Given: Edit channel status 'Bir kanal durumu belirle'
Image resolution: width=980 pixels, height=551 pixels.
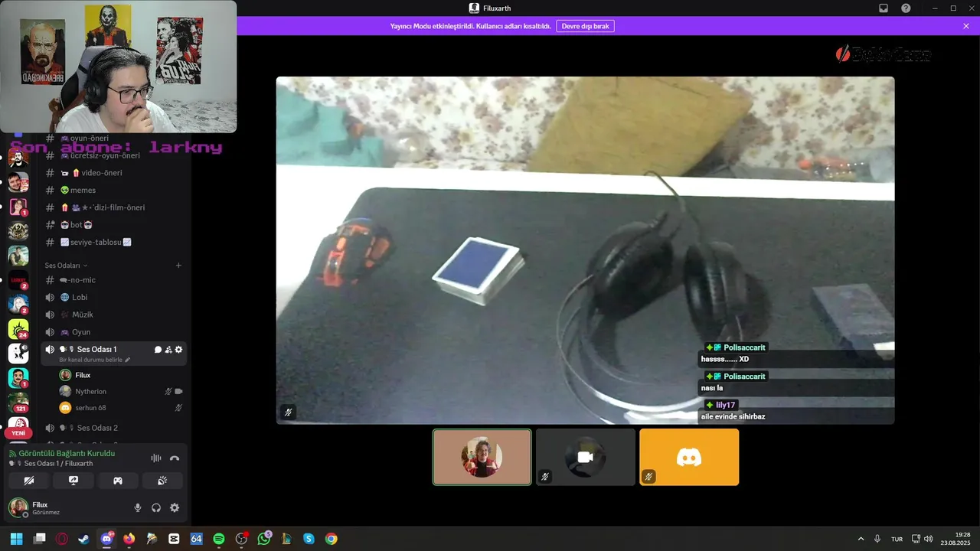Looking at the screenshot, I should [95, 360].
